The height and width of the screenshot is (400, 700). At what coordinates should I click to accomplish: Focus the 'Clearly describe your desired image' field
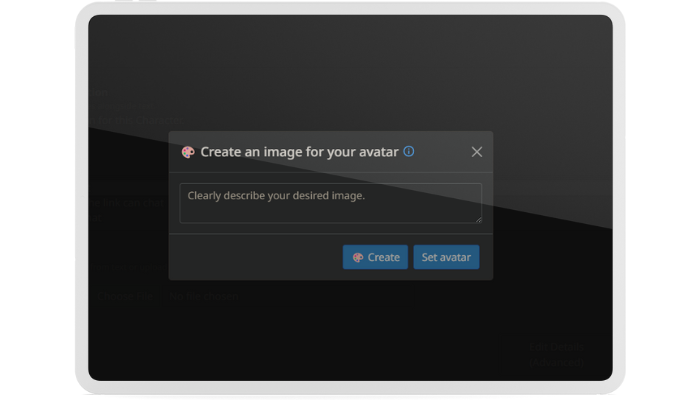[x=330, y=203]
